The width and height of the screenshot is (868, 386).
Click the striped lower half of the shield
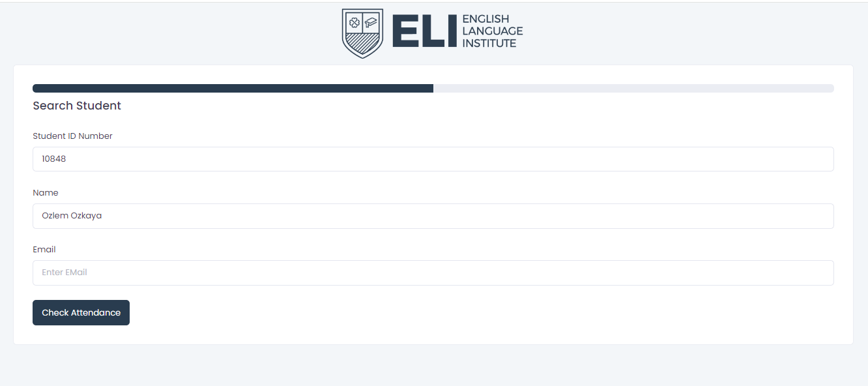pos(362,44)
